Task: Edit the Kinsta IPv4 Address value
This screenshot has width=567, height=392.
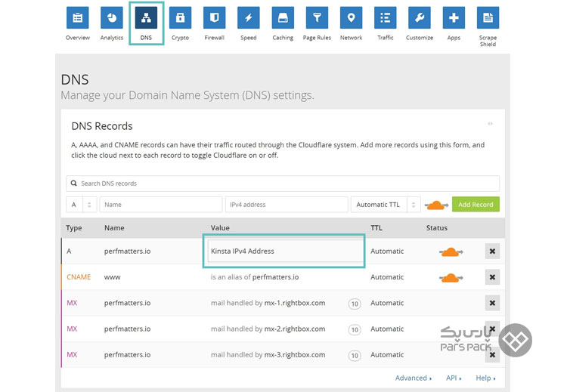Action: (285, 251)
